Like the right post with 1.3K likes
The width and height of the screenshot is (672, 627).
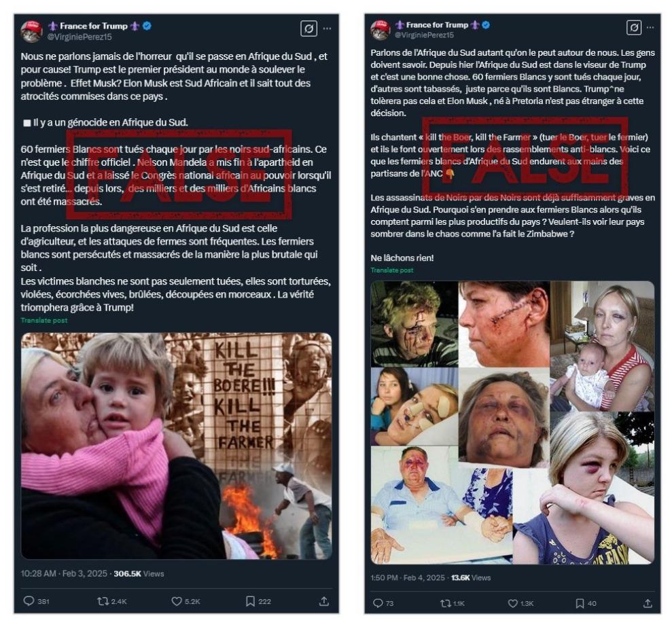(520, 603)
